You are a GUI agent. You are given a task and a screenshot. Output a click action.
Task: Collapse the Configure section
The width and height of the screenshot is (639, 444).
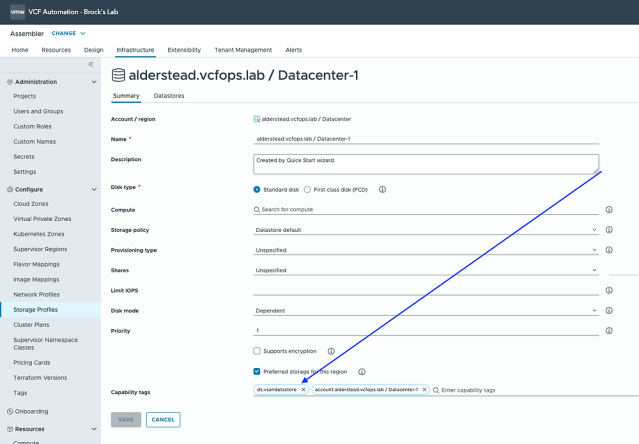[94, 189]
